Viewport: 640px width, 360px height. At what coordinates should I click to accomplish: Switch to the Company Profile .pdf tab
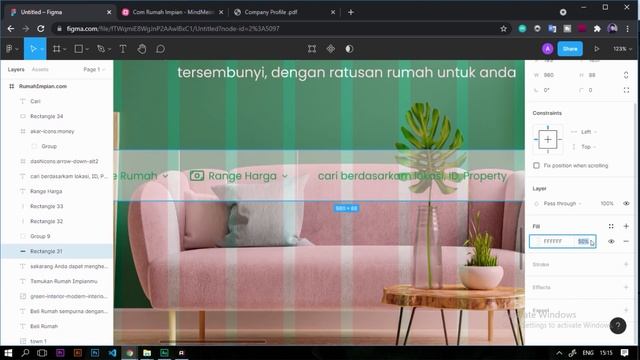click(284, 12)
